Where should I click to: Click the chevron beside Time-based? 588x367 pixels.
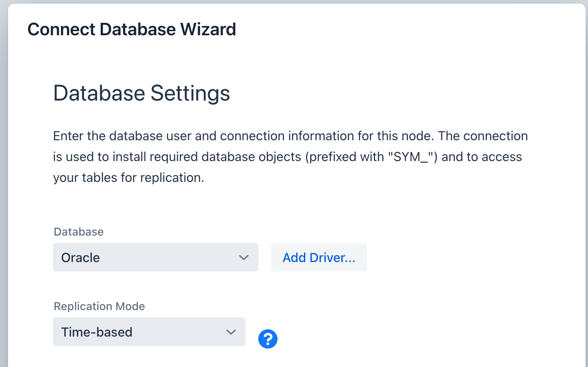(x=231, y=332)
